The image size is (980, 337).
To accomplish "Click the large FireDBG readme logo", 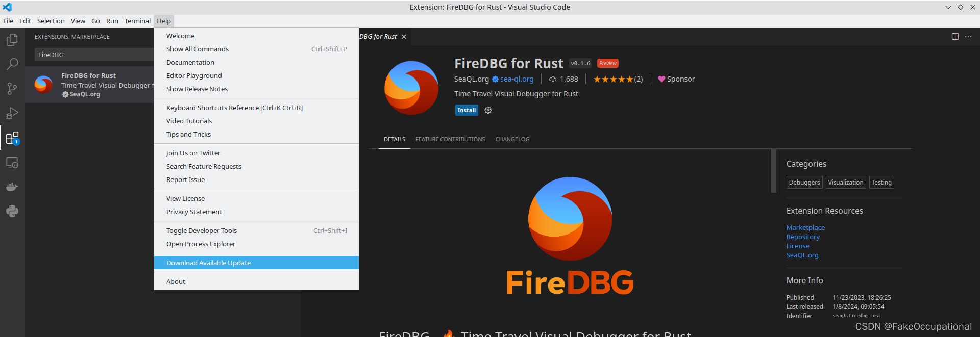I will (x=570, y=236).
